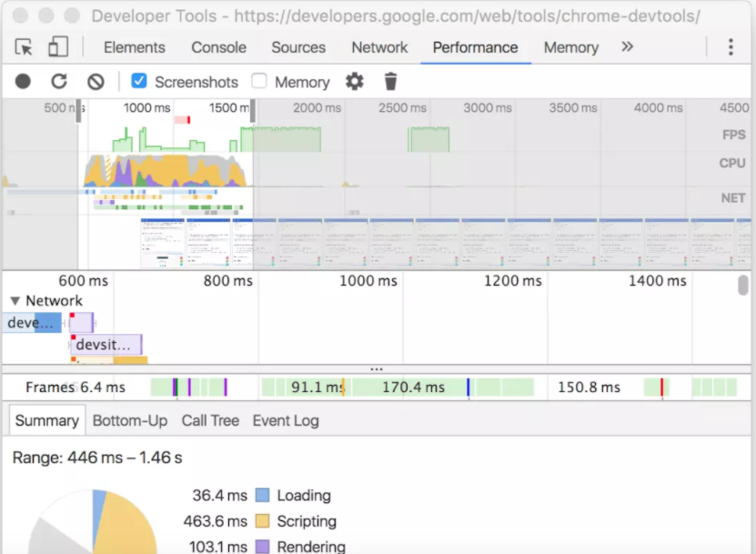
Task: Open the DevTools three-dot menu
Action: pos(731,47)
